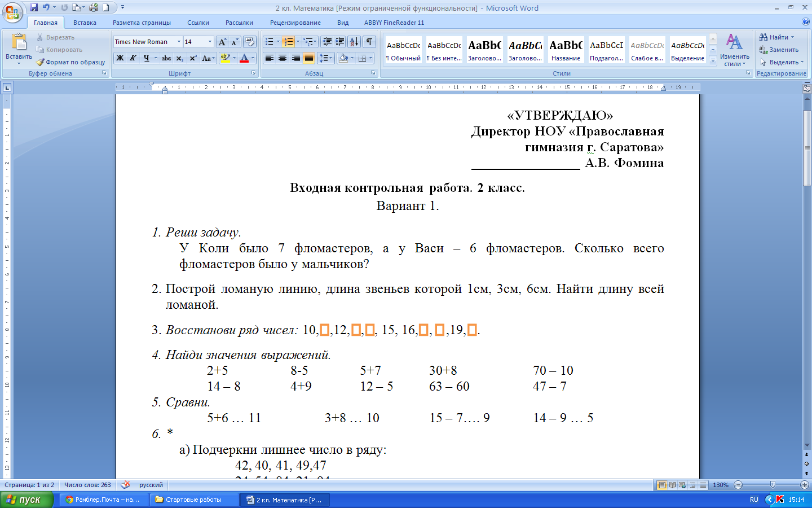Click the Заменить (Replace) button
Image resolution: width=812 pixels, height=508 pixels.
pyautogui.click(x=779, y=50)
